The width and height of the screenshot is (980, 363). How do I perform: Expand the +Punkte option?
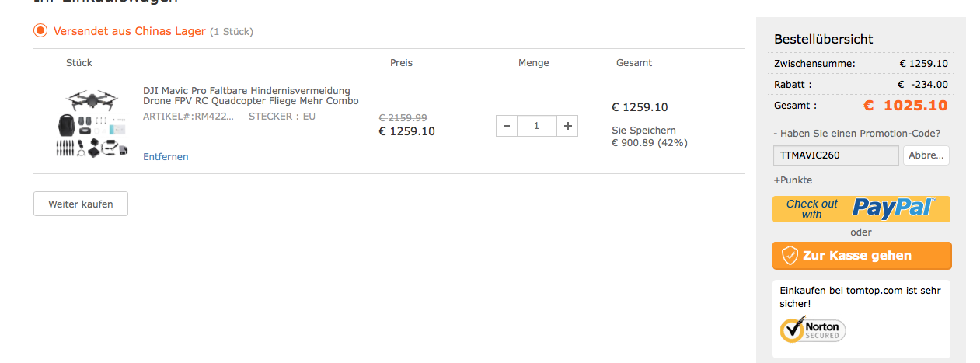click(x=793, y=180)
